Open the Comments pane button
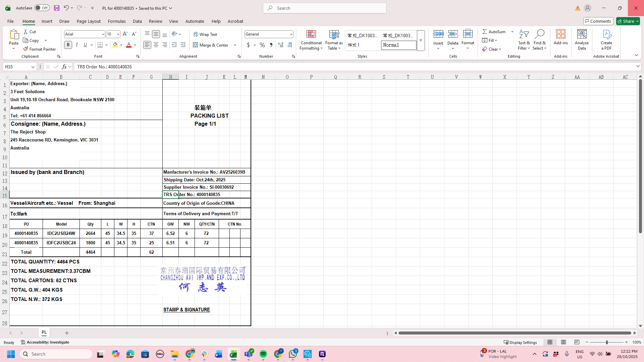The image size is (644, 362). [598, 21]
